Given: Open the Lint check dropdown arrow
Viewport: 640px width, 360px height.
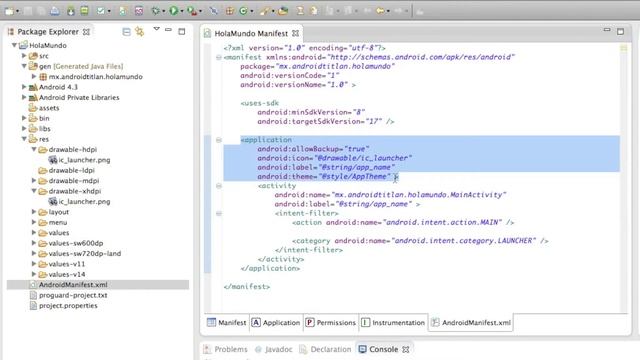Looking at the screenshot, I should coord(109,11).
